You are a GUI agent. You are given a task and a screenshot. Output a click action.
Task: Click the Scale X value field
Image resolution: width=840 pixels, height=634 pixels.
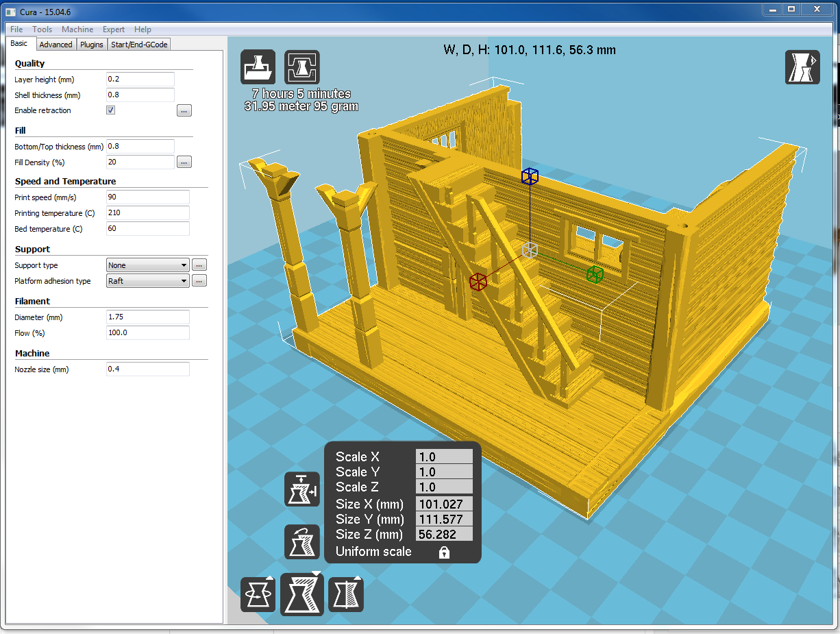tap(444, 457)
